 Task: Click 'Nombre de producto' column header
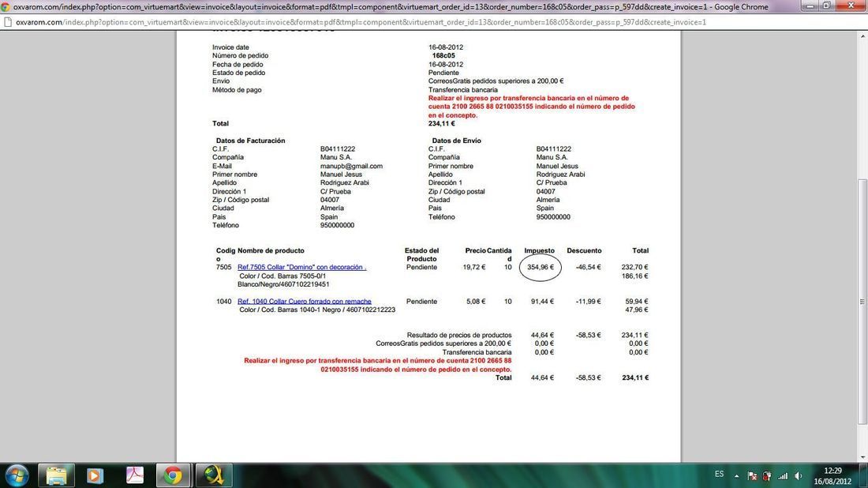(271, 251)
